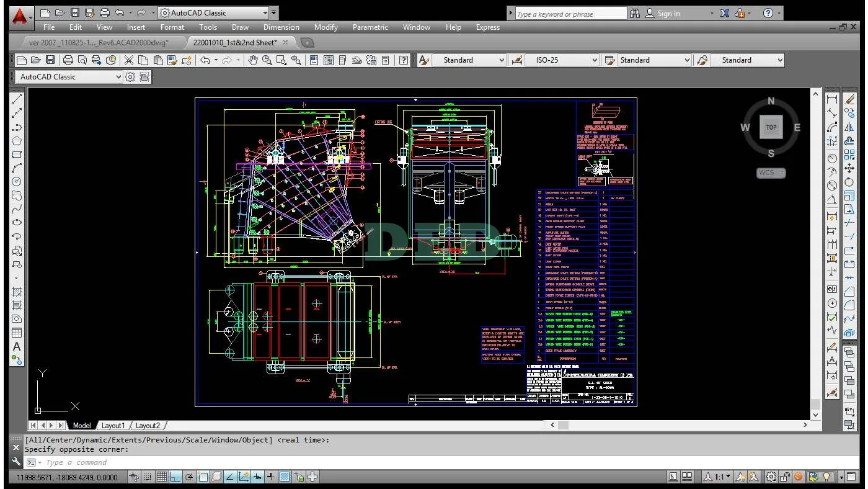Open the Parametric menu
868x489 pixels.
(370, 27)
